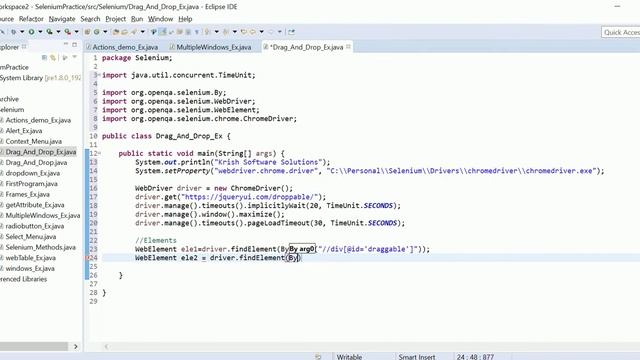
Task: Click the Smart Insert status bar entry
Action: 417,357
